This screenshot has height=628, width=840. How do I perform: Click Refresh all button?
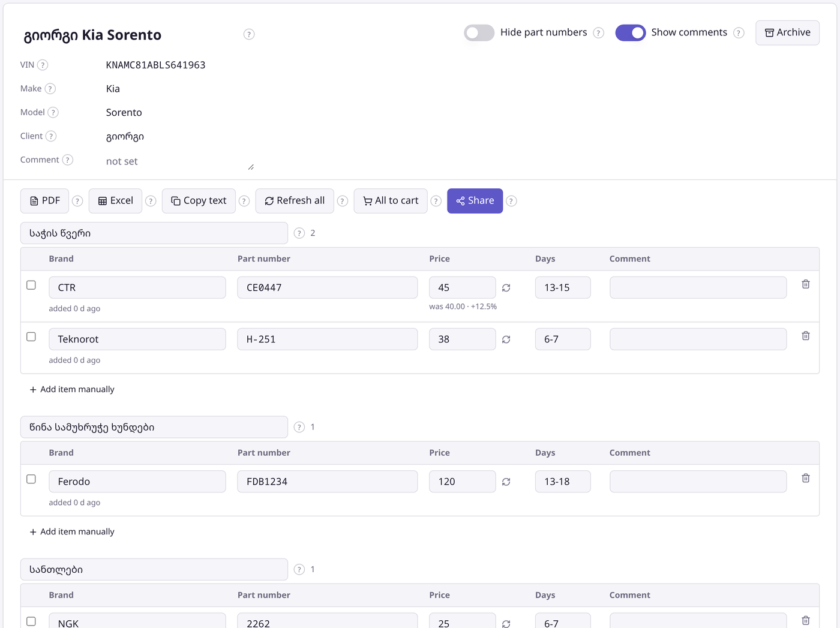point(295,201)
